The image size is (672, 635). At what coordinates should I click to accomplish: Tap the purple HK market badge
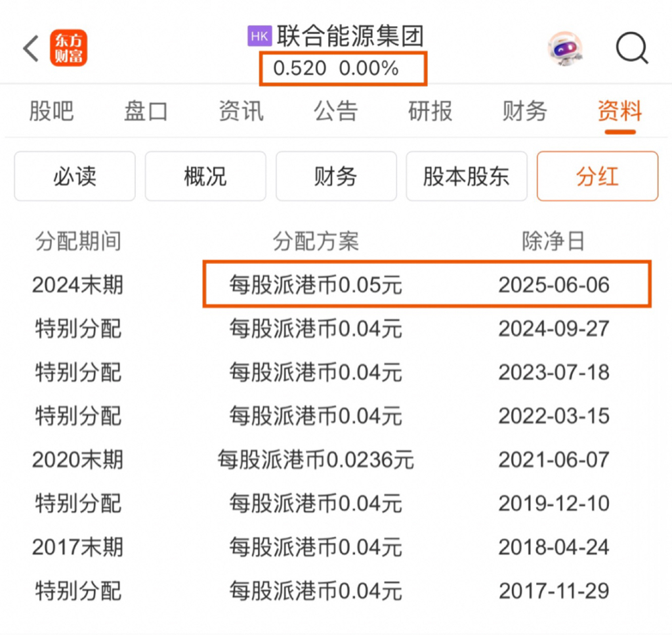click(260, 36)
